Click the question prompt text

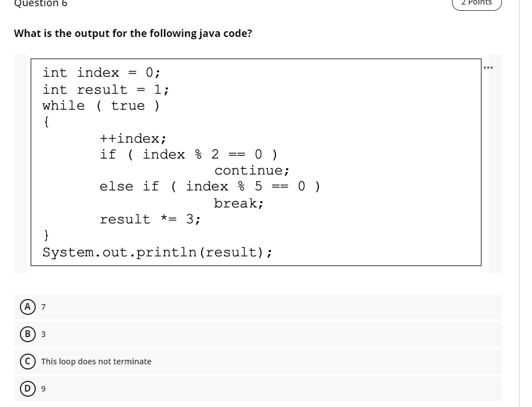[132, 34]
